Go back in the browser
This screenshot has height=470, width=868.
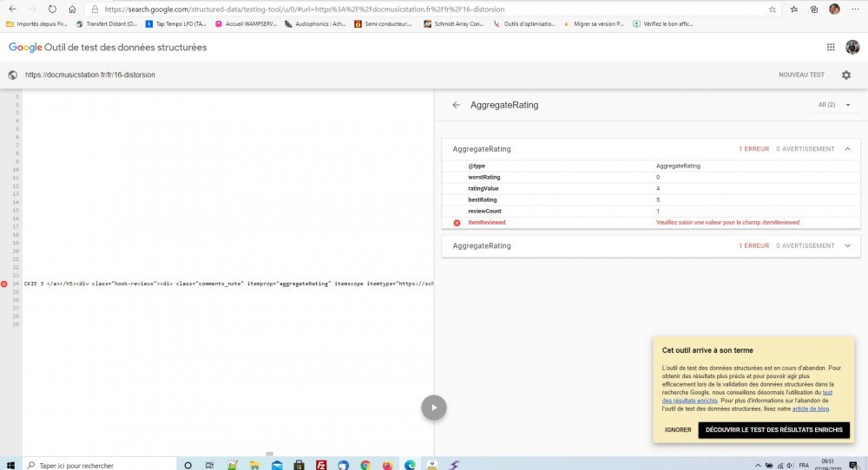13,9
